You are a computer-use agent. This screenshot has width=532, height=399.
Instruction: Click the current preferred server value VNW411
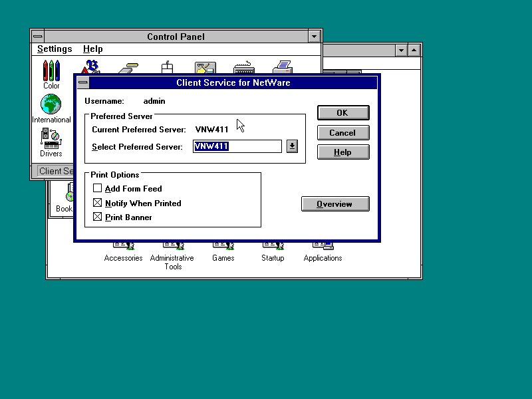click(211, 130)
